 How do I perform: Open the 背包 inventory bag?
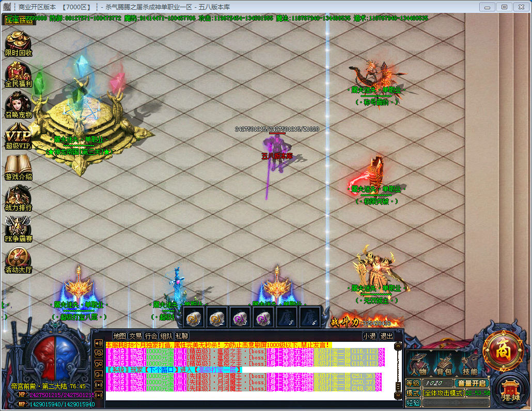coord(444,365)
